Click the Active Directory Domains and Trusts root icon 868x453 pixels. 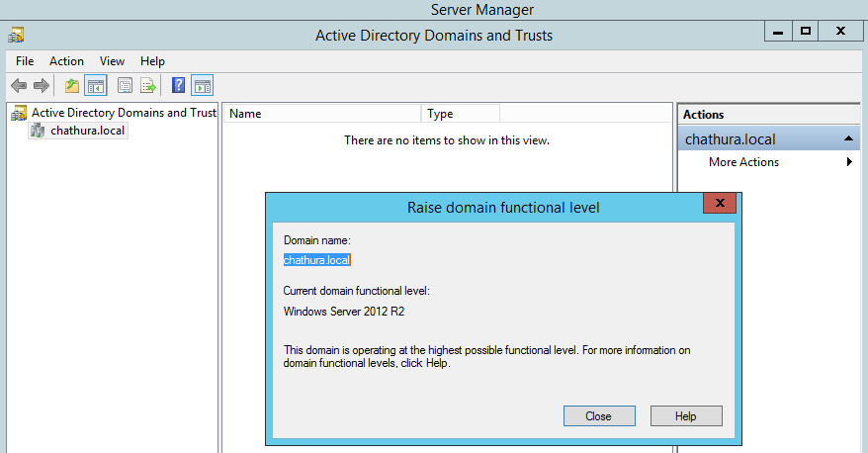point(19,113)
